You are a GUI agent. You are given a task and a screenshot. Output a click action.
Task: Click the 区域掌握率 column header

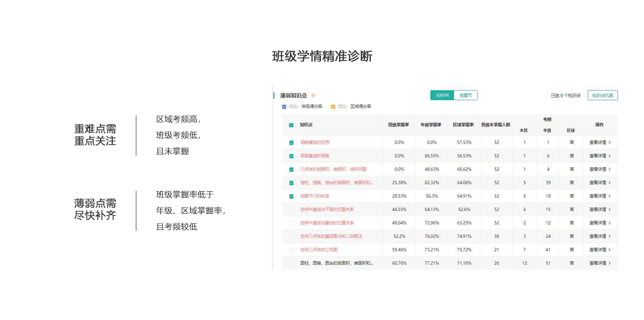point(463,125)
